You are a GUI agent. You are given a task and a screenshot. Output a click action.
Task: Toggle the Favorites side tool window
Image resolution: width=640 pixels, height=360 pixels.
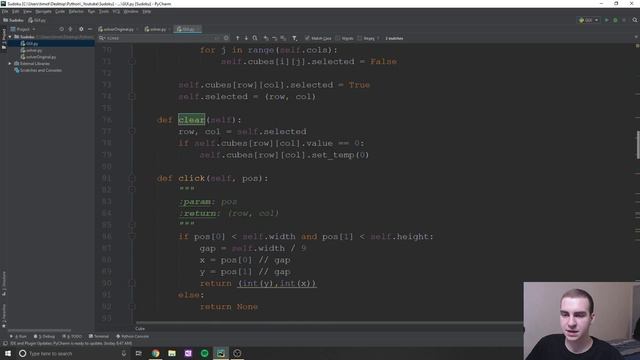pos(4,316)
